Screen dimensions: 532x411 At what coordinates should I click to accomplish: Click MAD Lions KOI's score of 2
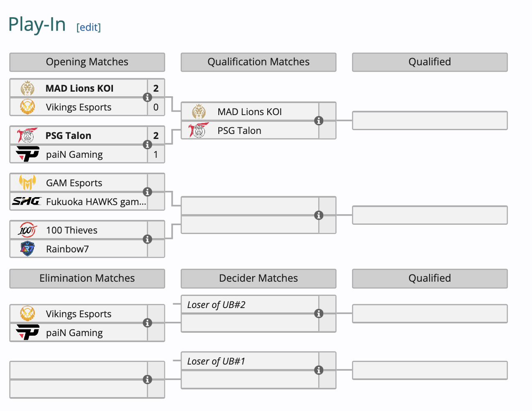(156, 88)
